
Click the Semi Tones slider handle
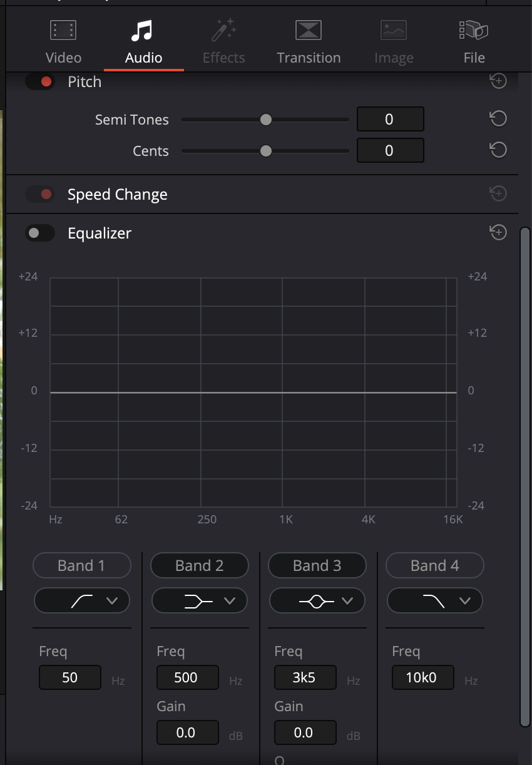pos(266,119)
